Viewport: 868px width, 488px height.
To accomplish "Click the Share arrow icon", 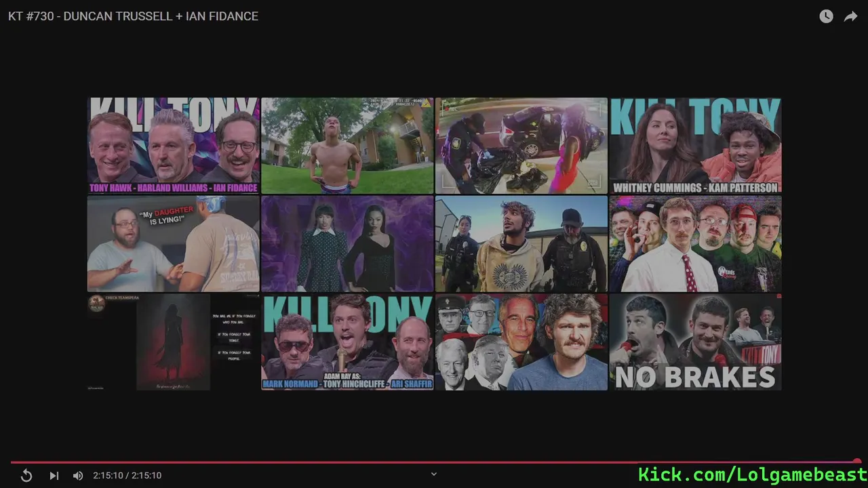I will click(850, 16).
